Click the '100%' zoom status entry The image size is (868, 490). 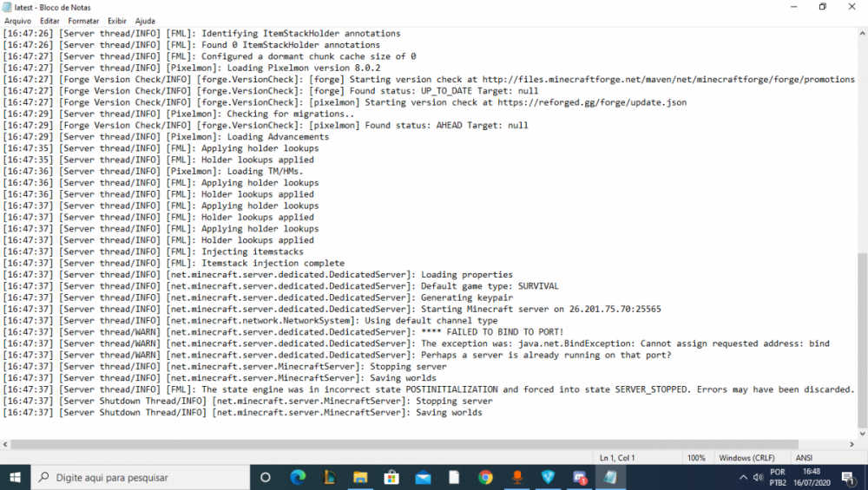[696, 458]
